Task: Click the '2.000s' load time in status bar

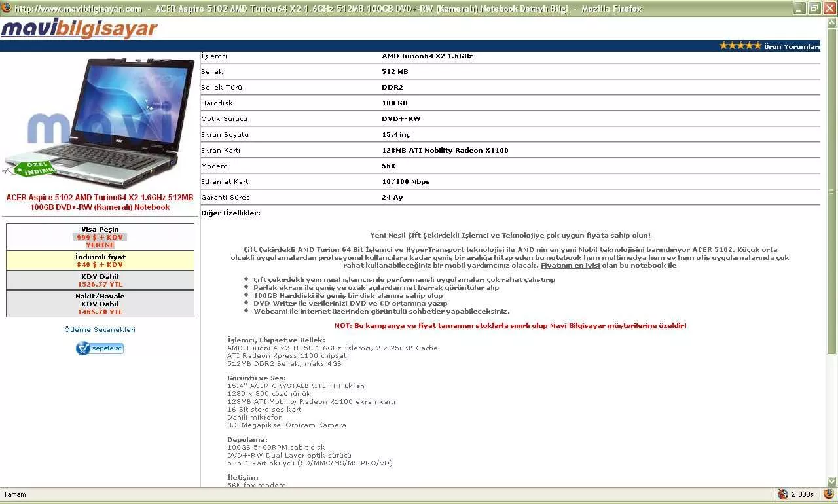Action: [x=802, y=494]
